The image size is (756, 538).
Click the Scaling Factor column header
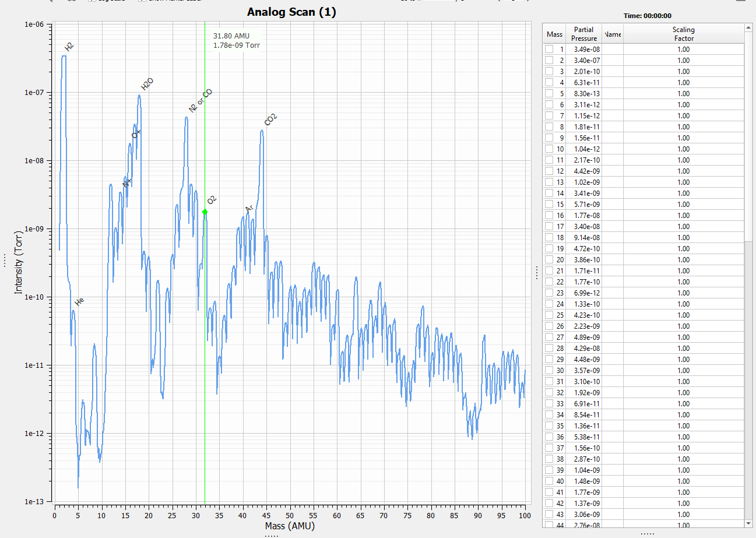(x=683, y=34)
